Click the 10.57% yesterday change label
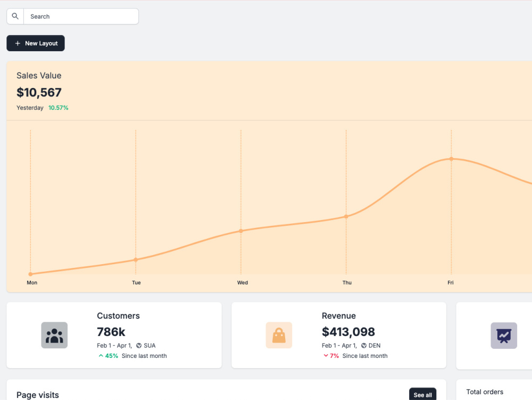This screenshot has width=532, height=400. pos(59,108)
